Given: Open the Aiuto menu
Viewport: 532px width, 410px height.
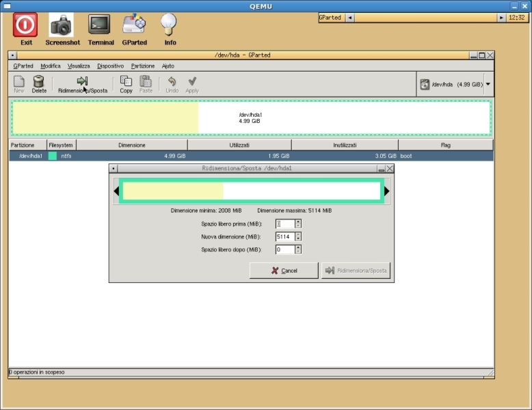Looking at the screenshot, I should pos(168,66).
